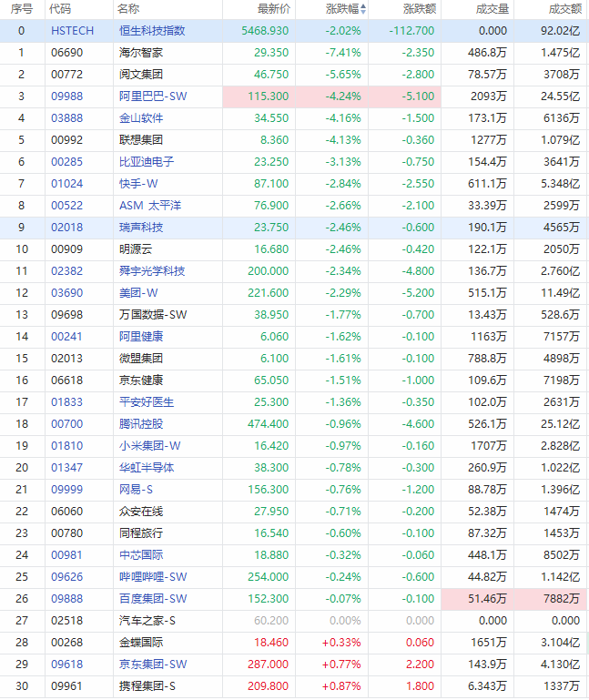Select 汽车之家-S row name
The width and height of the screenshot is (589, 700).
147,622
